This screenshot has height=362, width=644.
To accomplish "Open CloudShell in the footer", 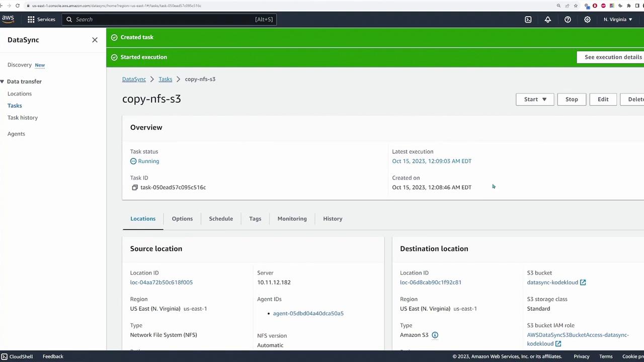I will 17,356.
